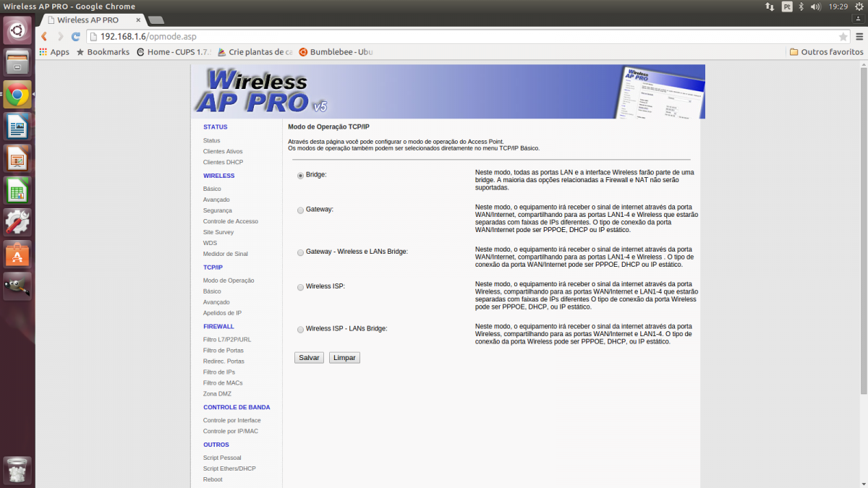The width and height of the screenshot is (868, 488).
Task: Click the Salvar button
Action: click(309, 358)
